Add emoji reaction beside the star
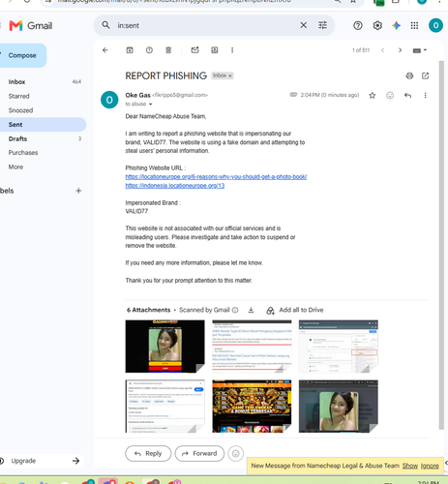 pyautogui.click(x=390, y=95)
